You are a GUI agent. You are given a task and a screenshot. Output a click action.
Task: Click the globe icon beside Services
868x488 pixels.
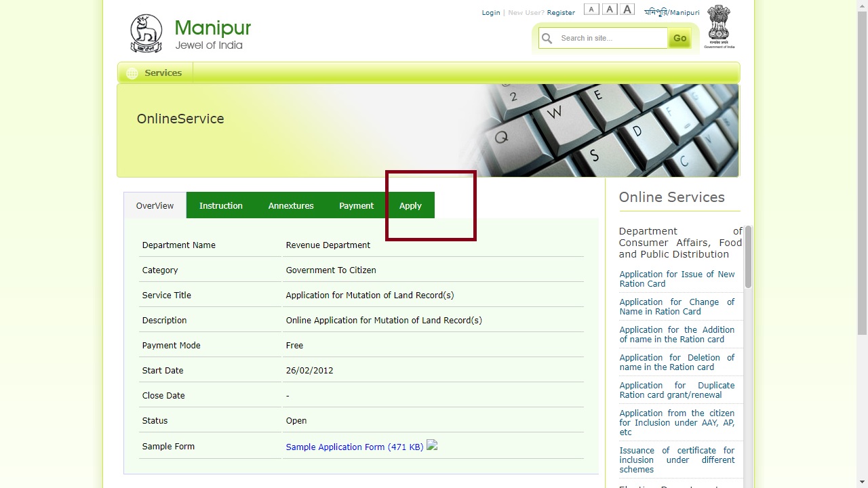[x=132, y=73]
